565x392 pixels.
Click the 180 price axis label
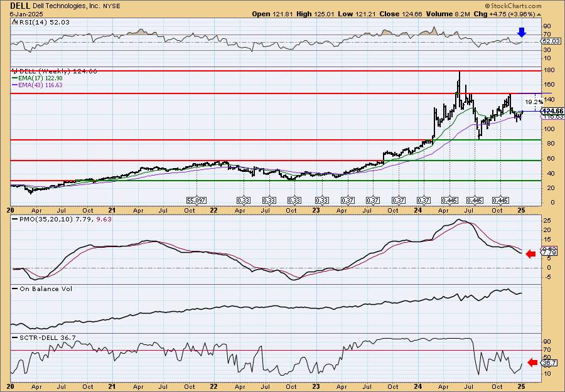click(x=549, y=70)
